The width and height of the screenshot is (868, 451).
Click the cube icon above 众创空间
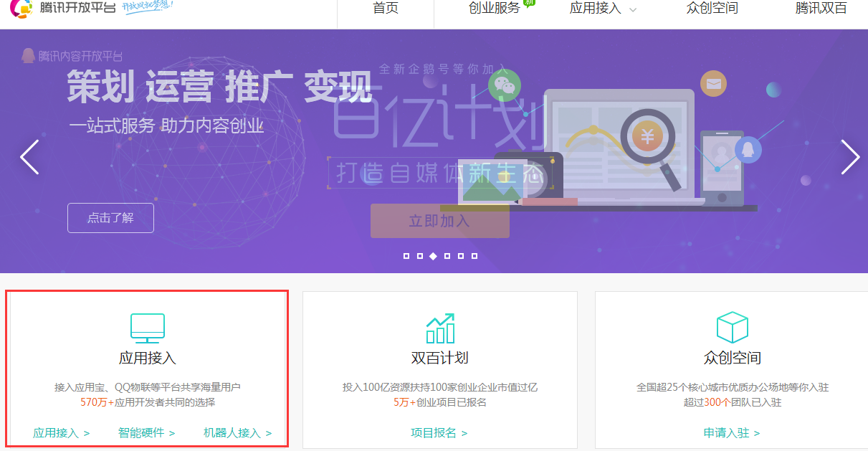733,328
